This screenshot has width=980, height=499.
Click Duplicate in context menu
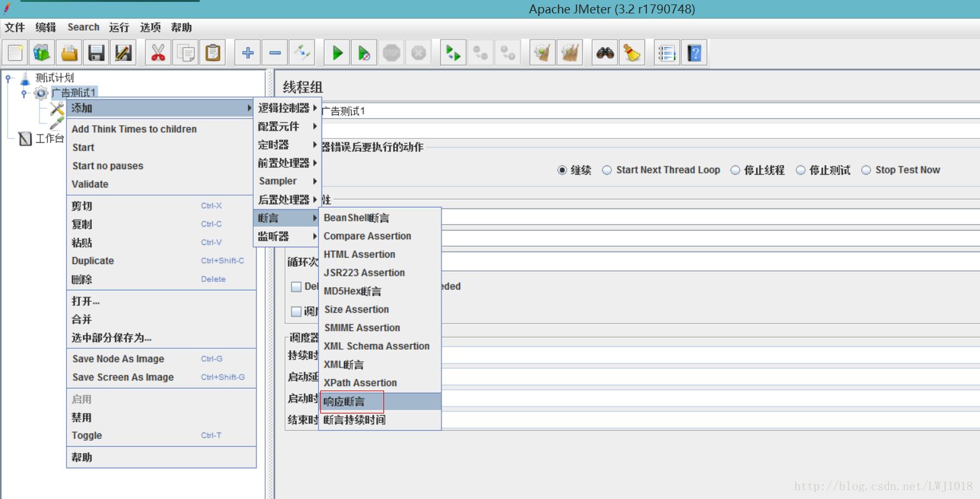tap(161, 261)
